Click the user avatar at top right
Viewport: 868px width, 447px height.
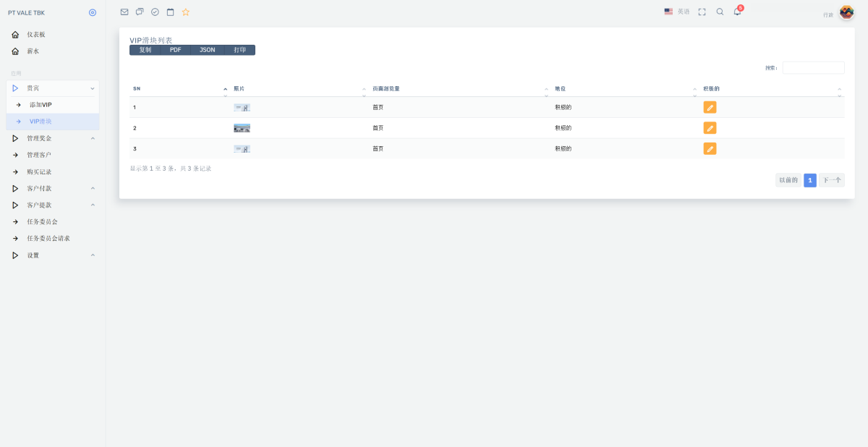click(x=846, y=12)
